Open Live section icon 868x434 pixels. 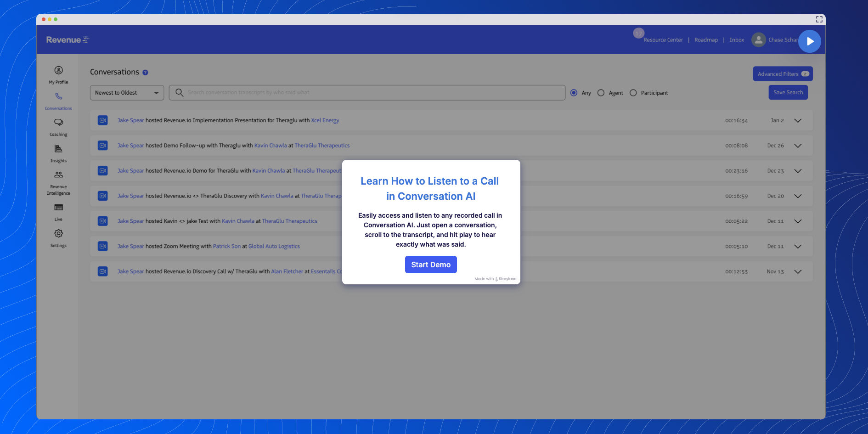[x=58, y=208]
